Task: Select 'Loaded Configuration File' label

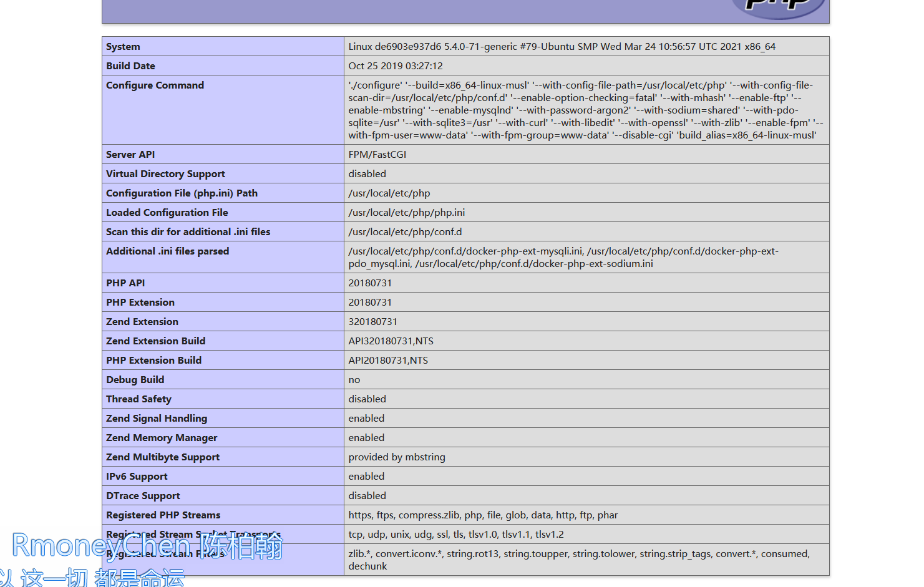Action: tap(167, 213)
